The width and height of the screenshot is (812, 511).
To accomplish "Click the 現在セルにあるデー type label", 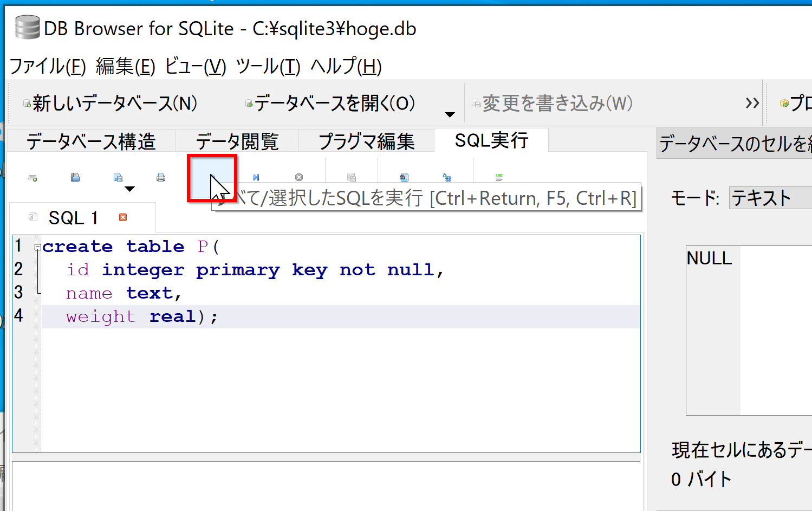I will pyautogui.click(x=741, y=450).
